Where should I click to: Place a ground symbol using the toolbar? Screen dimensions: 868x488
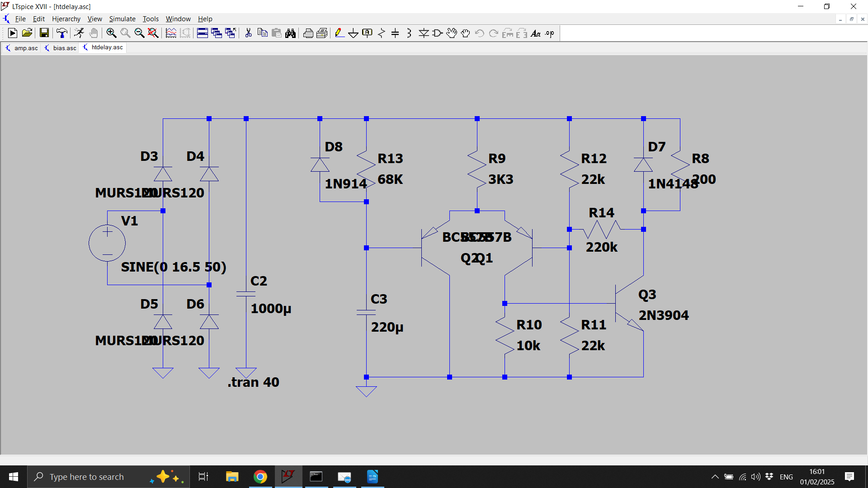[354, 33]
